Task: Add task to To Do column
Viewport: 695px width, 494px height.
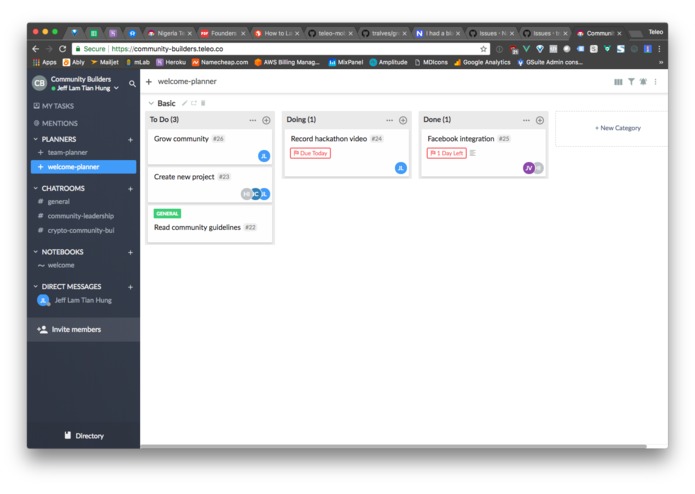Action: [x=266, y=120]
